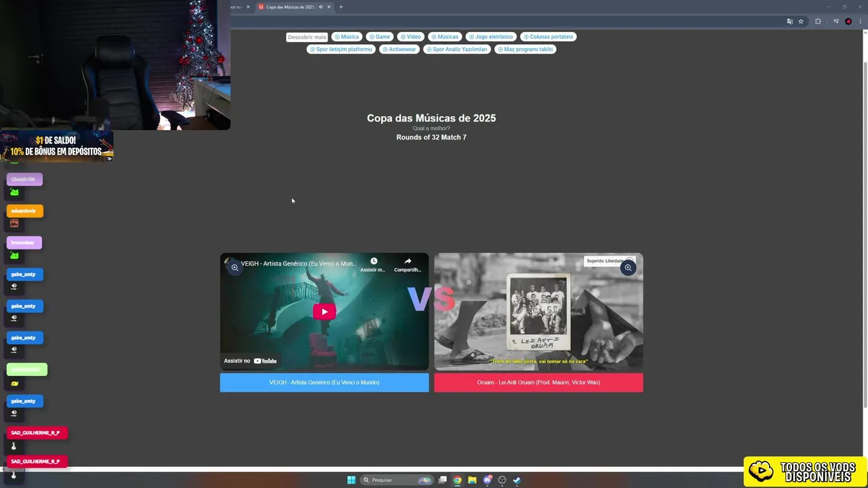Open the 'Músicas' ad topic chip

(444, 37)
